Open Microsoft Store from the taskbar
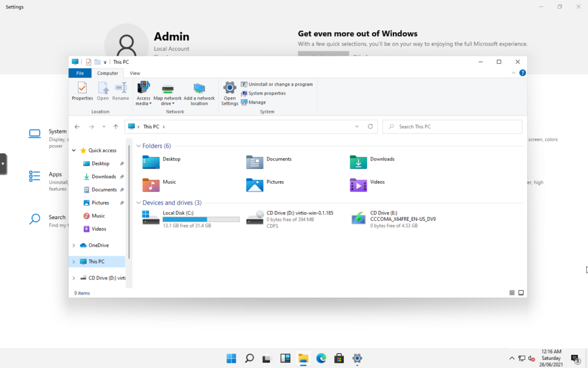 (x=339, y=358)
